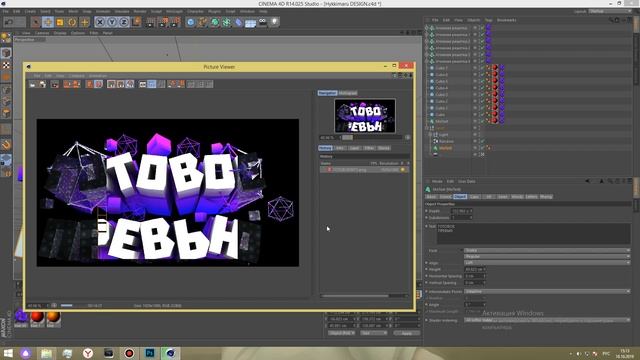This screenshot has height=360, width=640.
Task: Switch to the Histogram tab in Picture Viewer
Action: click(348, 93)
